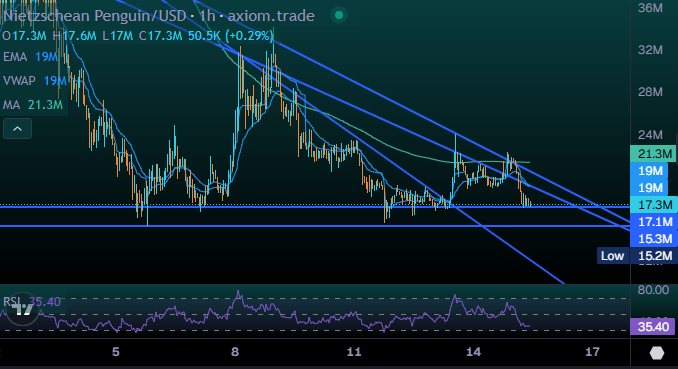Click the 17.3M current price label
Screen dimensions: 678x369
(x=654, y=205)
